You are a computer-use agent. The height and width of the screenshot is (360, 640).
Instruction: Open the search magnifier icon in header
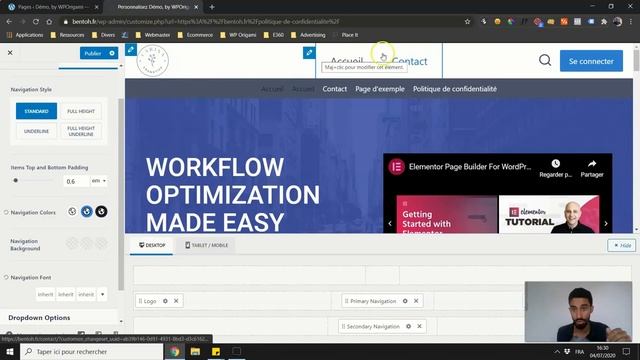click(545, 60)
